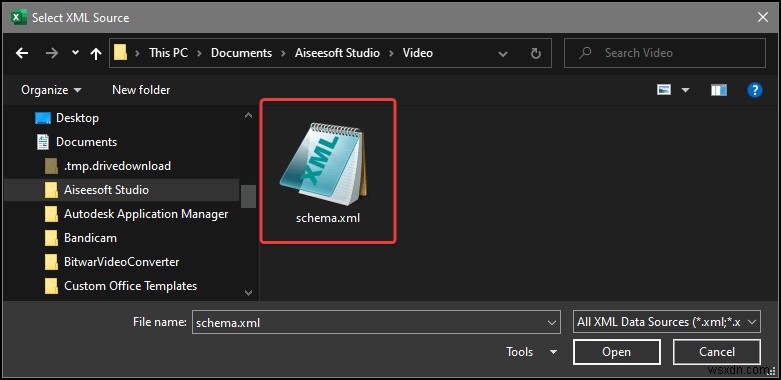The width and height of the screenshot is (781, 380).
Task: Expand the address bar history dropdown
Action: 503,53
